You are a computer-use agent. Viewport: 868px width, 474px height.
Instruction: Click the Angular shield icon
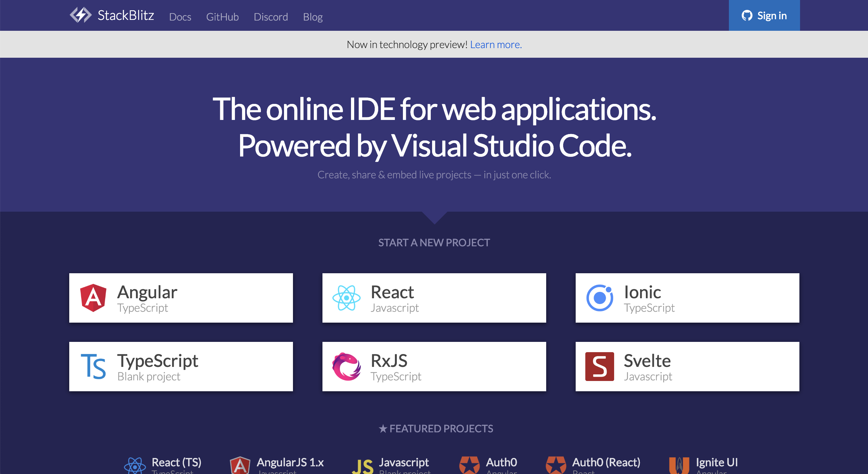93,298
